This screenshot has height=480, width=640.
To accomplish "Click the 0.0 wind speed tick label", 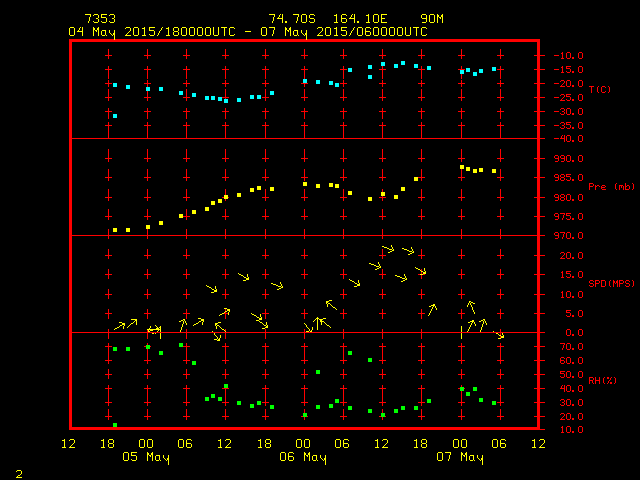I will [x=569, y=333].
